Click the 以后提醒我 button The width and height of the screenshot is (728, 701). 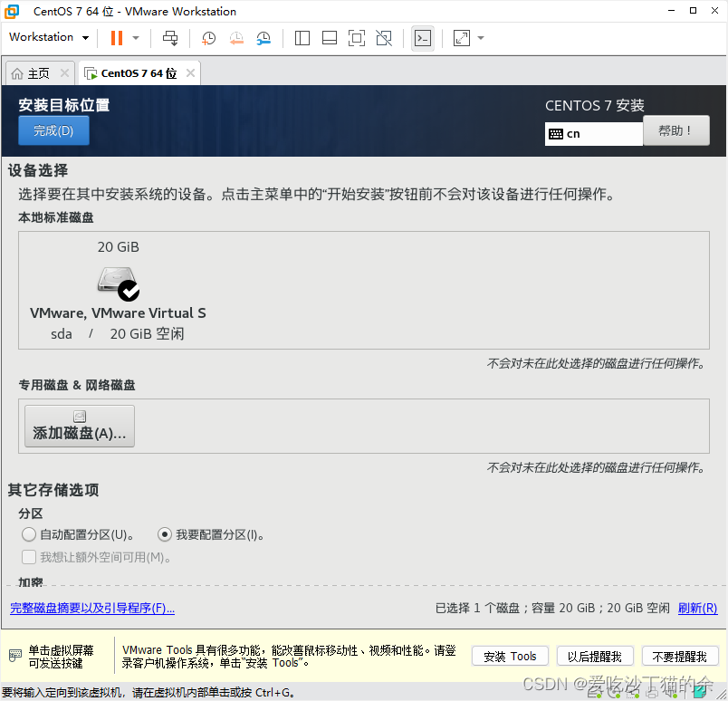tap(595, 656)
